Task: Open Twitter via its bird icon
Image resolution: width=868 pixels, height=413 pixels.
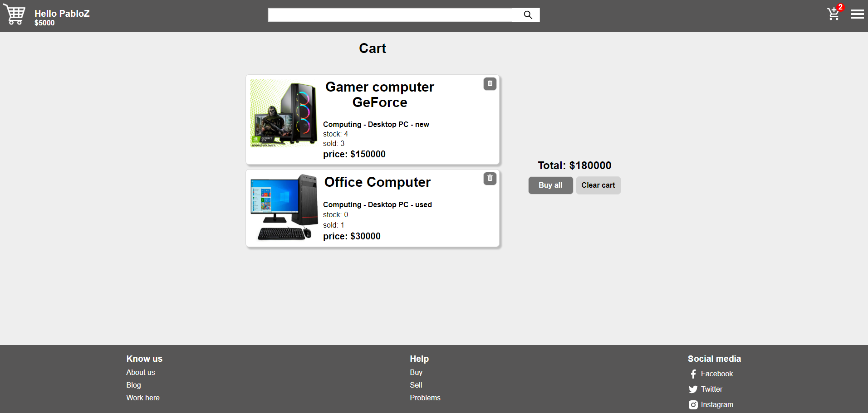Action: (693, 389)
